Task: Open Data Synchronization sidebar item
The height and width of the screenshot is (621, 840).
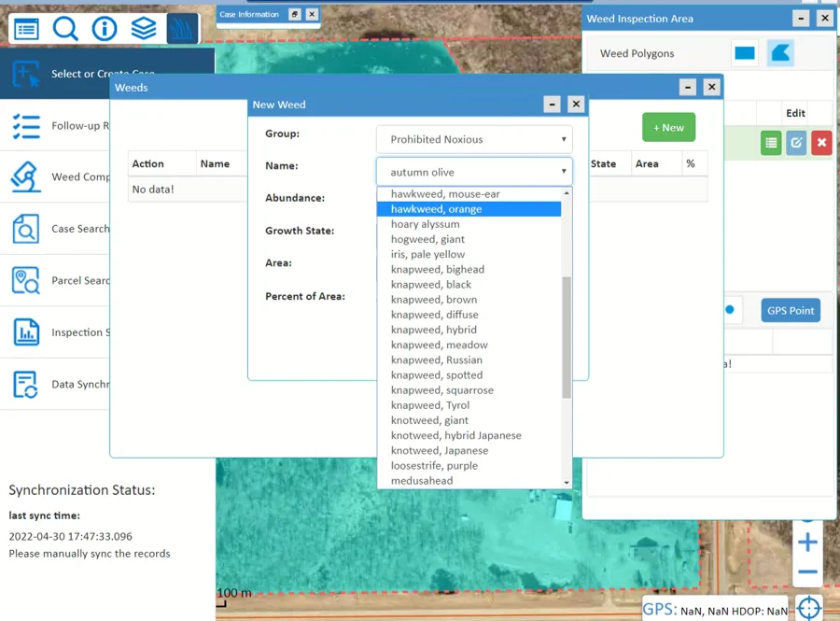Action: 55,384
